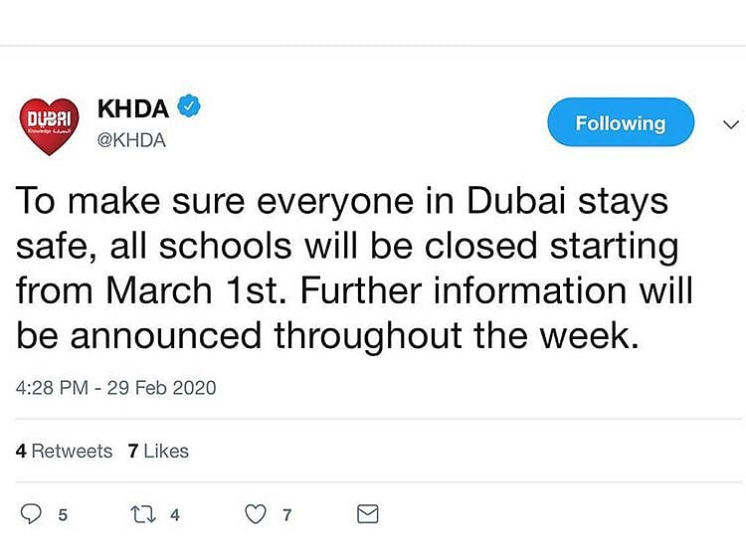
Task: Open the KHDA Dubai heart profile picture
Action: (x=49, y=126)
